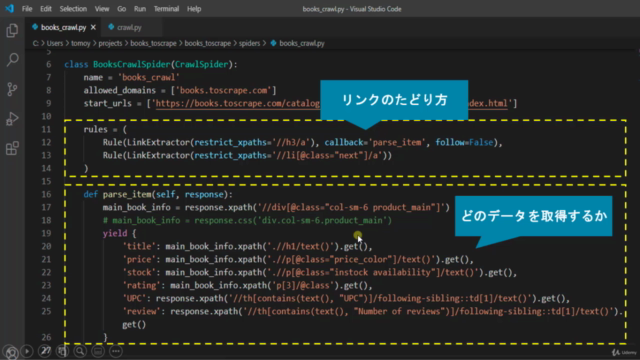Click 'main_book_info' variable on line 17
The width and height of the screenshot is (640, 360).
pyautogui.click(x=137, y=207)
